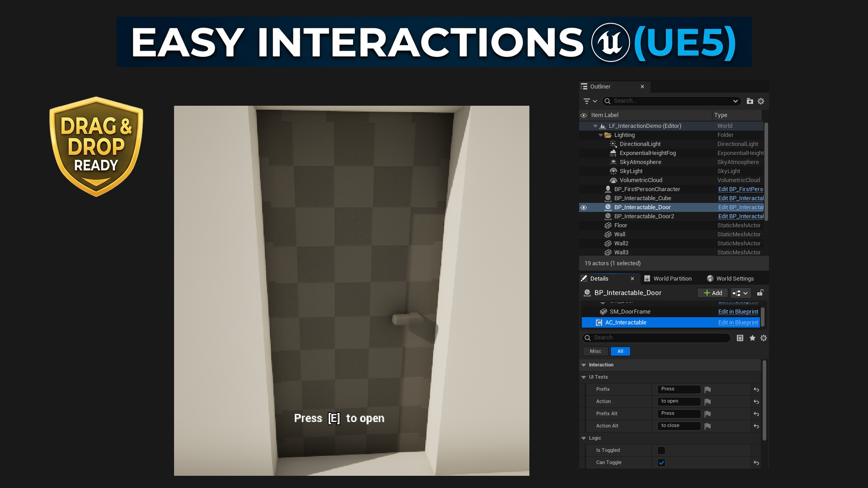Open Edit BP link for BP_Interactable_Door2

coord(741,216)
